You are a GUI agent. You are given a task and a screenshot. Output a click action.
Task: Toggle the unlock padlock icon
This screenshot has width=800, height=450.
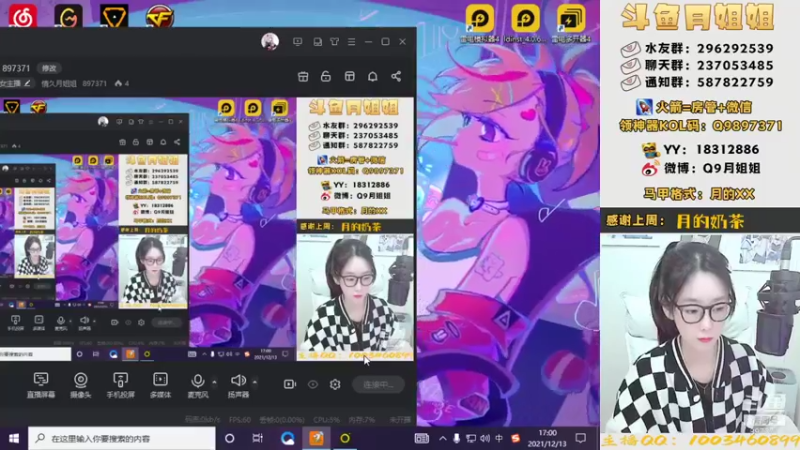click(x=326, y=77)
